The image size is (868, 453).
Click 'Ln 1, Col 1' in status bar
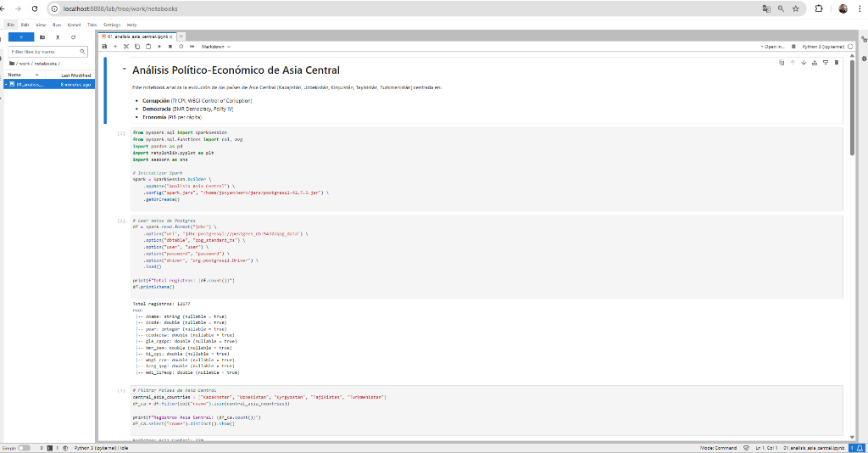(x=766, y=447)
